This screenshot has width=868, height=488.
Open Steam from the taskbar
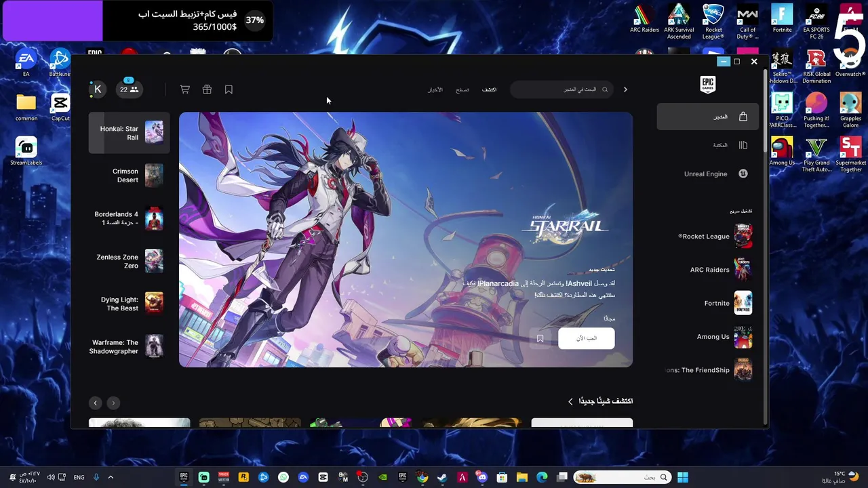tap(442, 477)
